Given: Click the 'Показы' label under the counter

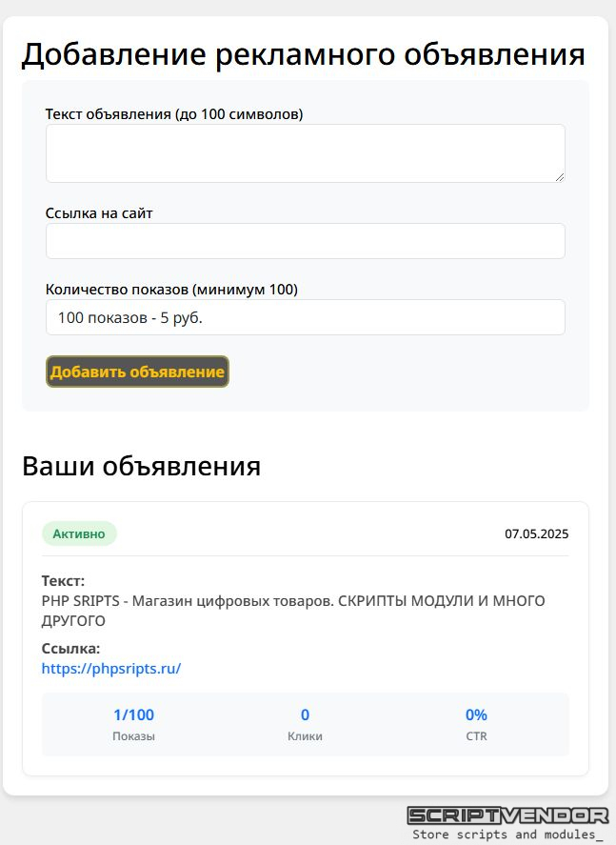Looking at the screenshot, I should 133,736.
